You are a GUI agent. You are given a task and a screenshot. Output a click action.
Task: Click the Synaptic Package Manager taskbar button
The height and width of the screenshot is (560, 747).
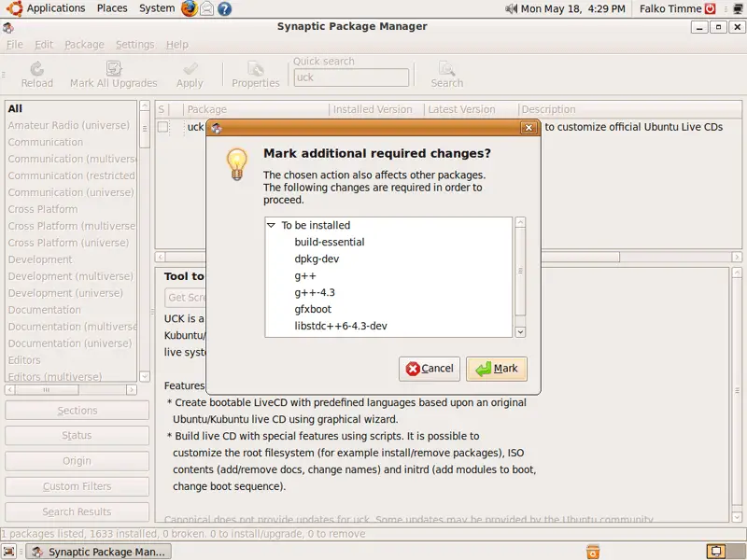coord(99,552)
